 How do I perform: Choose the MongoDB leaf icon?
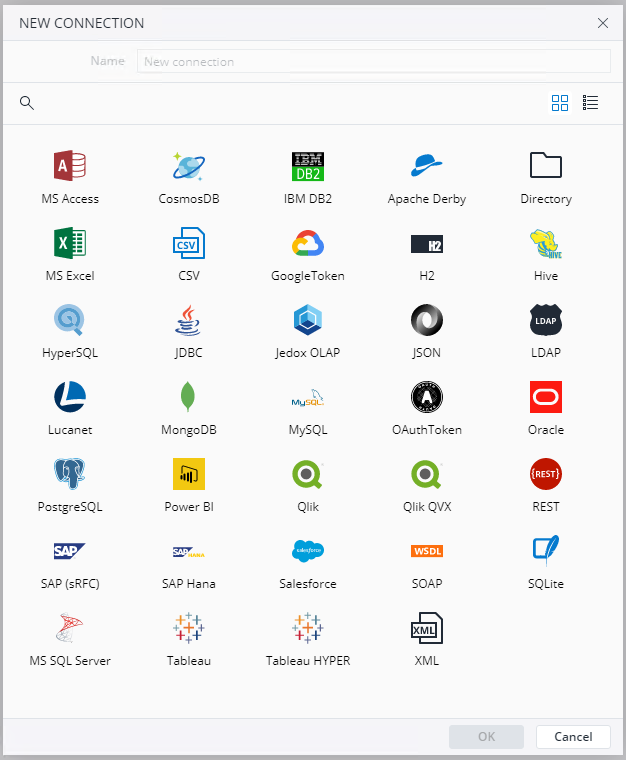[189, 397]
